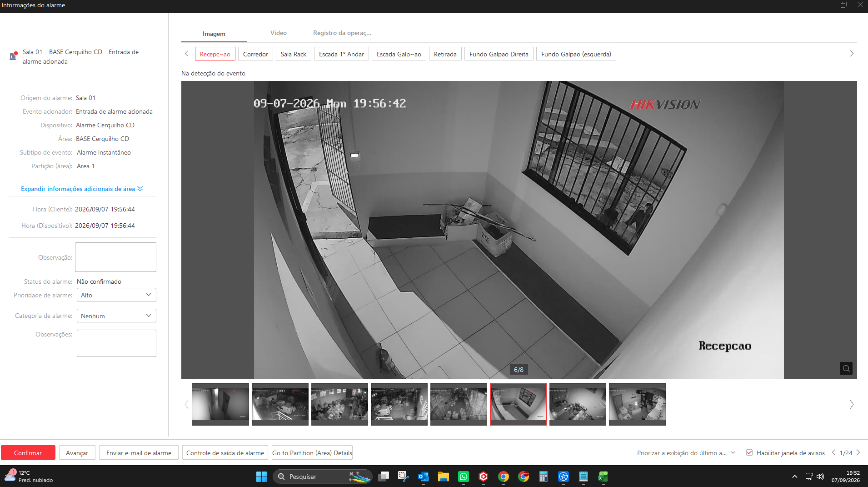This screenshot has width=868, height=487.
Task: Switch to the Vídeo tab
Action: (x=279, y=33)
